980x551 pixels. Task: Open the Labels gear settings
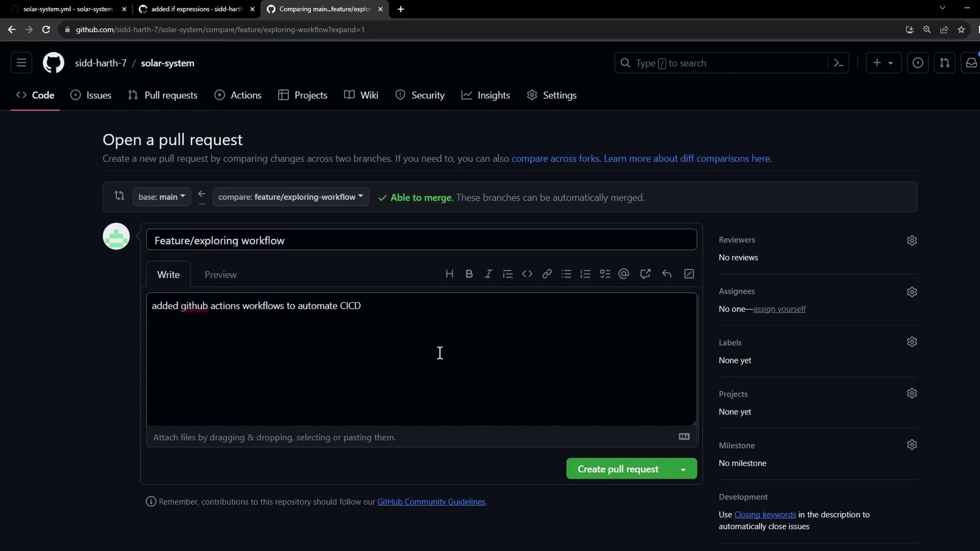tap(912, 342)
